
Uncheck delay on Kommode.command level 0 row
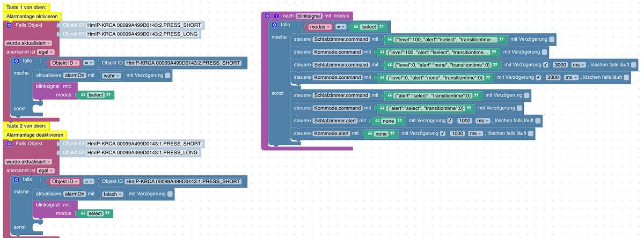coord(538,78)
